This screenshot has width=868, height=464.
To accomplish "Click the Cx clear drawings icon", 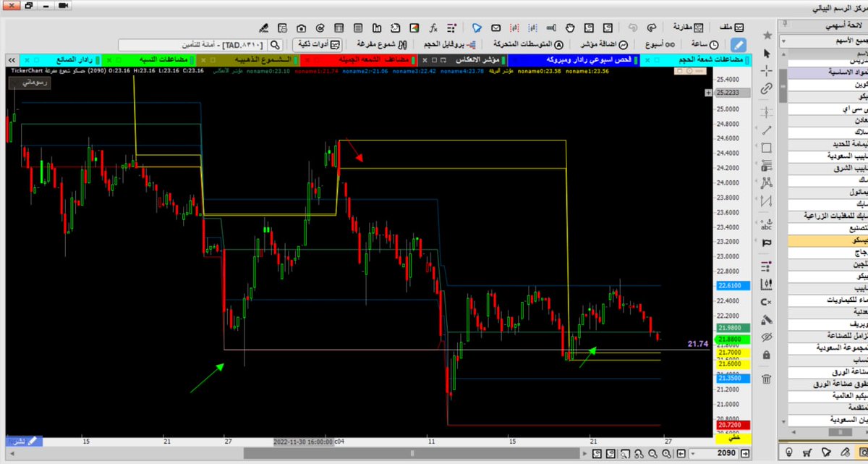I will click(x=767, y=301).
